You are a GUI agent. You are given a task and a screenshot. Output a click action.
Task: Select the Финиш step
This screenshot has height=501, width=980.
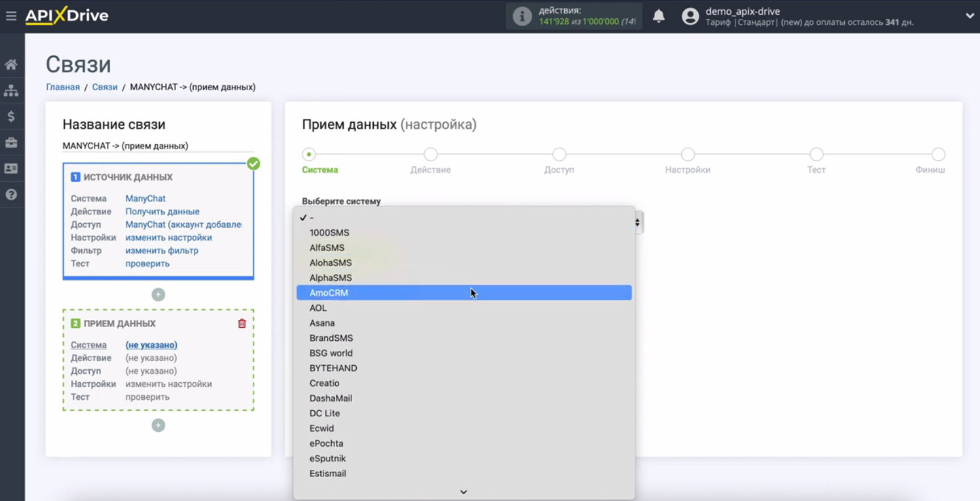(938, 154)
